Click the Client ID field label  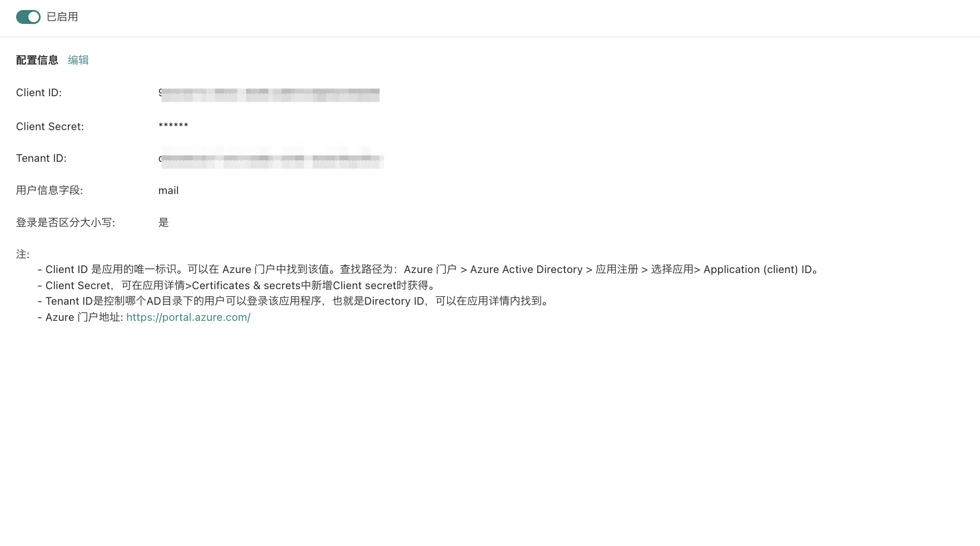pyautogui.click(x=39, y=93)
